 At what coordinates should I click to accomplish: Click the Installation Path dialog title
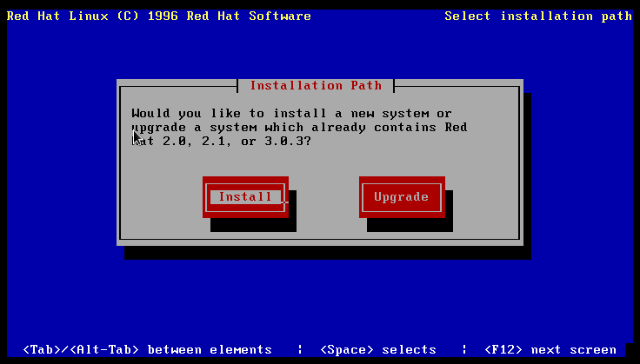(315, 86)
